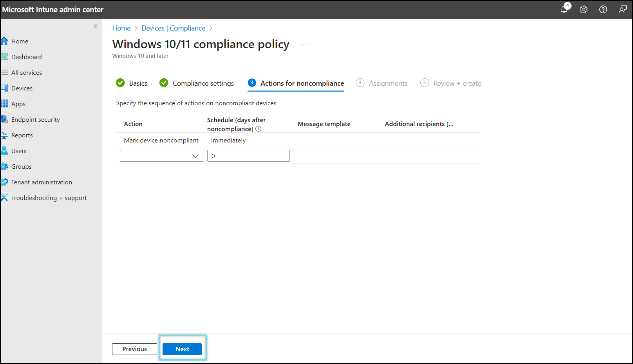Image resolution: width=633 pixels, height=364 pixels.
Task: Click the Action column header
Action: click(x=133, y=124)
